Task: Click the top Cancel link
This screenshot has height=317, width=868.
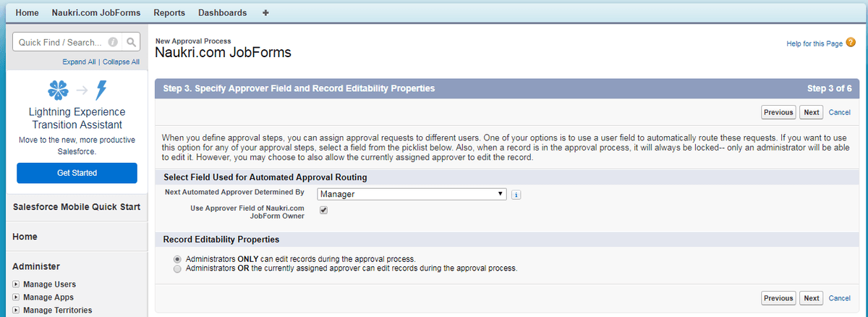Action: (840, 112)
